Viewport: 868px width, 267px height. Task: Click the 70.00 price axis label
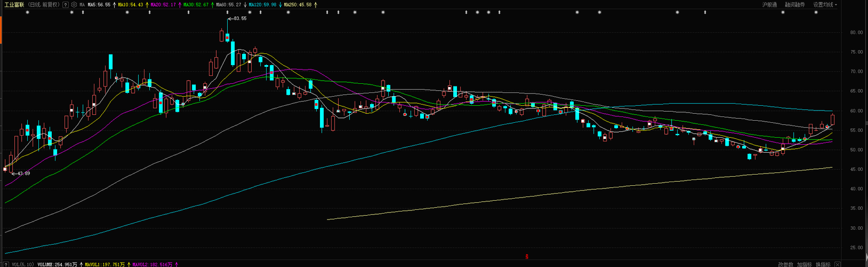(856, 72)
